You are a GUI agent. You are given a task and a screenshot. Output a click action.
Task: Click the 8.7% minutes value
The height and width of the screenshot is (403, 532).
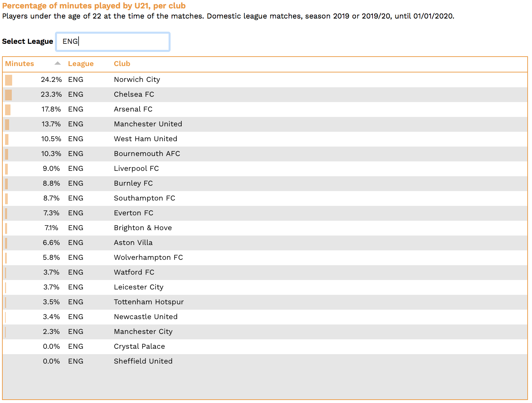click(51, 198)
